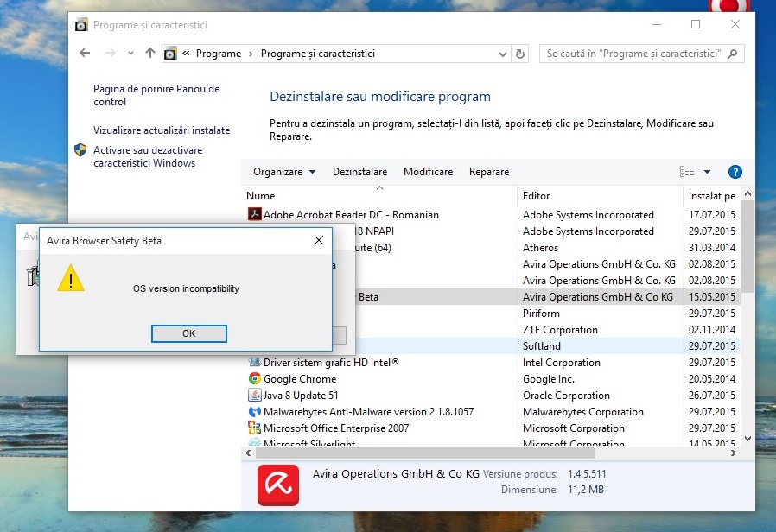Image resolution: width=776 pixels, height=532 pixels.
Task: Open Activare sau dezactivare caracteristici Windows
Action: tap(148, 156)
